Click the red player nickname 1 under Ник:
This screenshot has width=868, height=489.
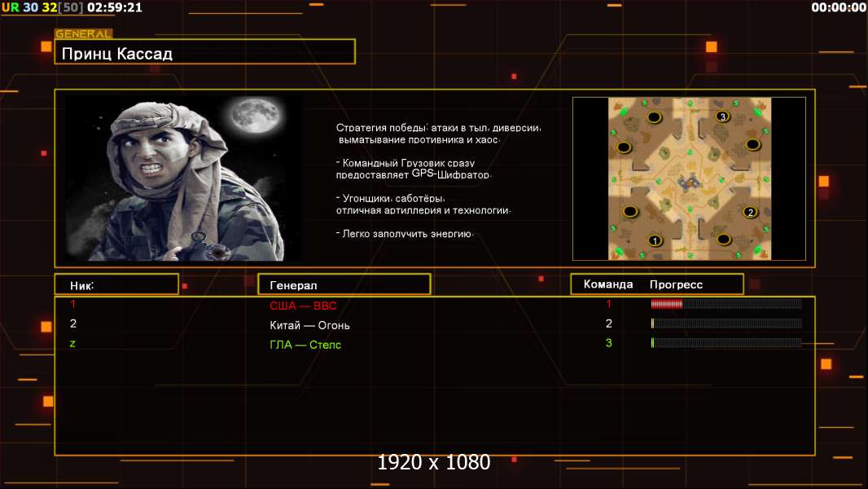[x=73, y=303]
